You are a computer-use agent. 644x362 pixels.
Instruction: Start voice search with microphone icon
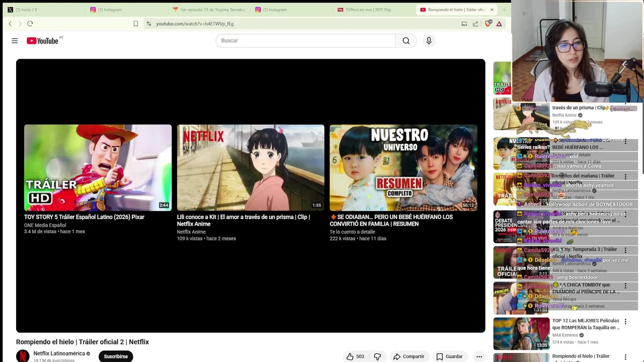(x=429, y=41)
